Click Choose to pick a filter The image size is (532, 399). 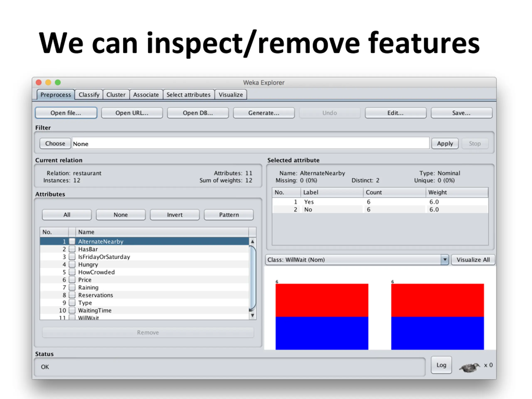point(55,144)
